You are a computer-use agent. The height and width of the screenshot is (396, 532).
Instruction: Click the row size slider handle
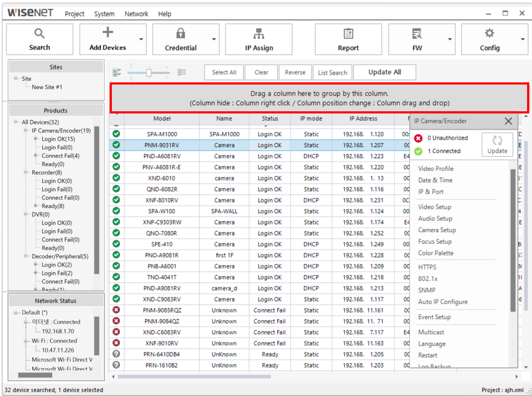(x=148, y=72)
